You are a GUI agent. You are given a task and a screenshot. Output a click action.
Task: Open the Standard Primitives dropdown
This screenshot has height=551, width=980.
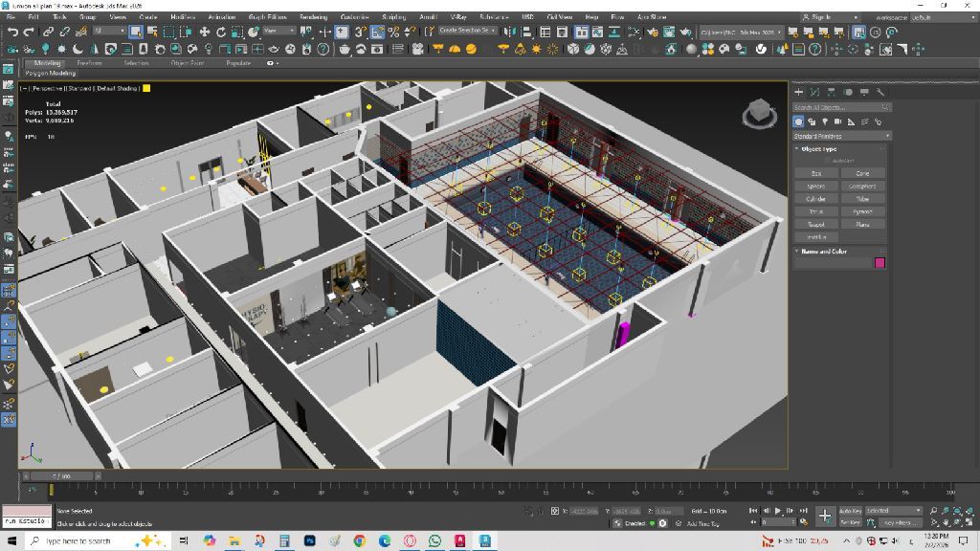pyautogui.click(x=841, y=136)
